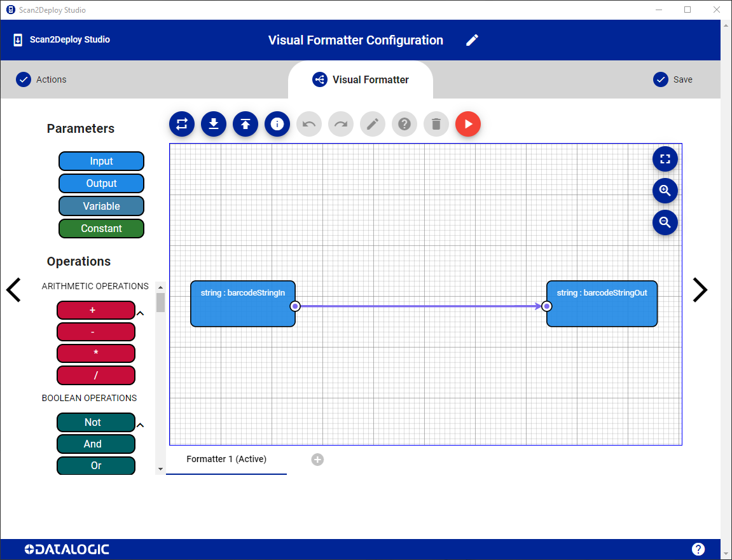The width and height of the screenshot is (732, 560).
Task: Switch to the Actions step tab
Action: pos(42,79)
